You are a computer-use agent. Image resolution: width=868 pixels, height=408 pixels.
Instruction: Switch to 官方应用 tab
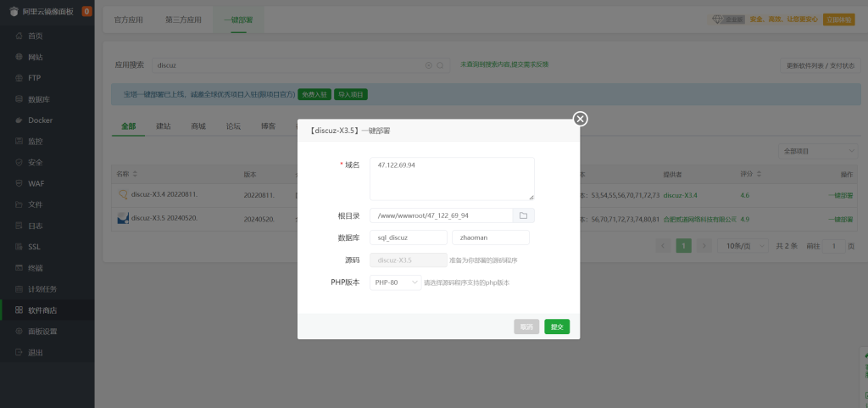pyautogui.click(x=129, y=20)
